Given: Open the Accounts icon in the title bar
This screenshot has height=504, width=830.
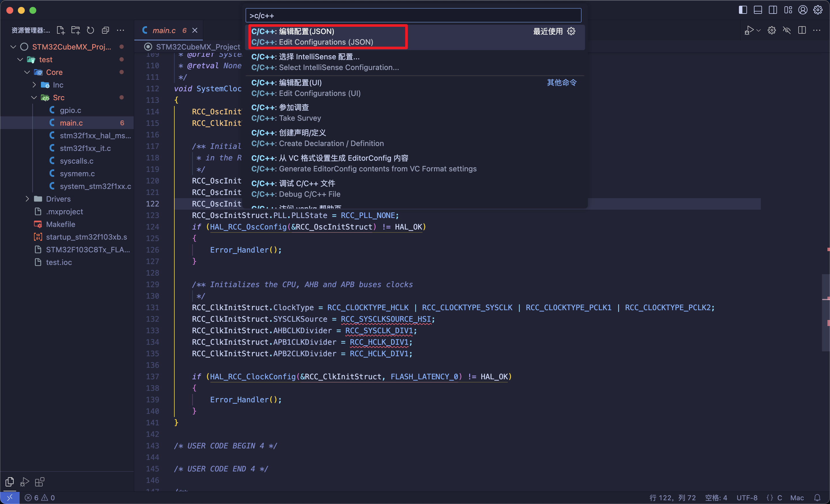Looking at the screenshot, I should coord(803,10).
